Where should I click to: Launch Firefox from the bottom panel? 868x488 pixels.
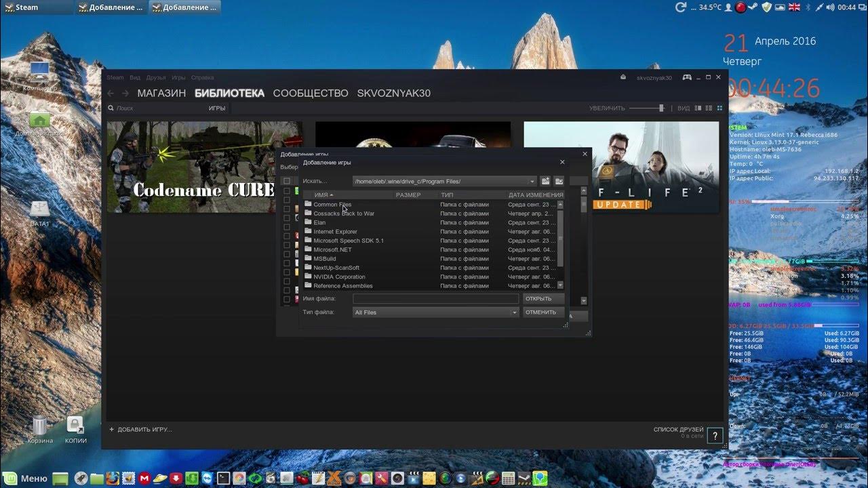[113, 479]
